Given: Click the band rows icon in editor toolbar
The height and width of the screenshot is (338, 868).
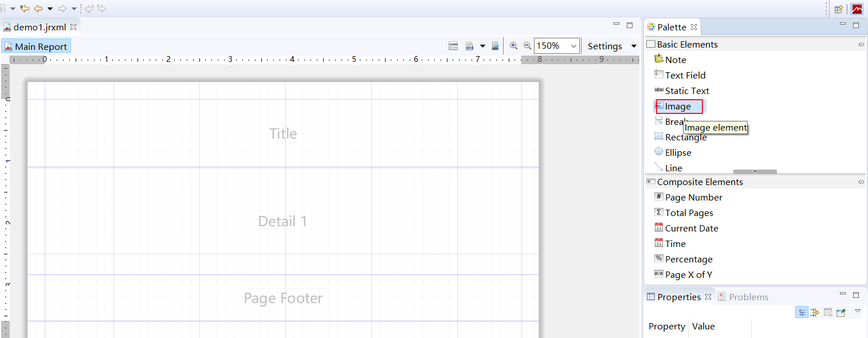Looking at the screenshot, I should point(453,46).
